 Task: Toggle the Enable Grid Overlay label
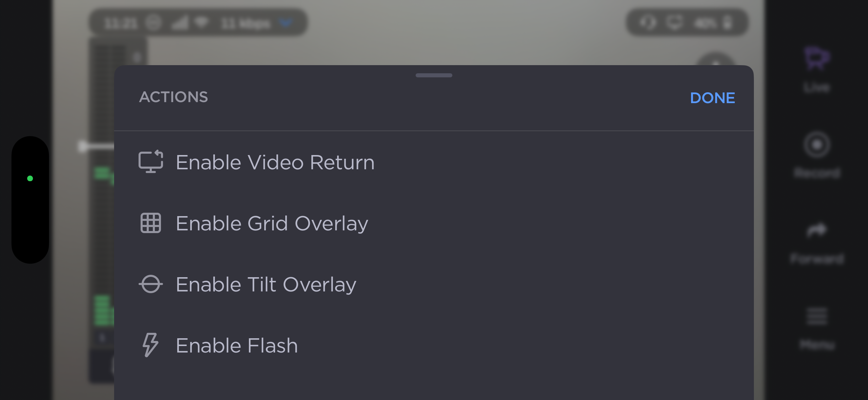pos(272,223)
